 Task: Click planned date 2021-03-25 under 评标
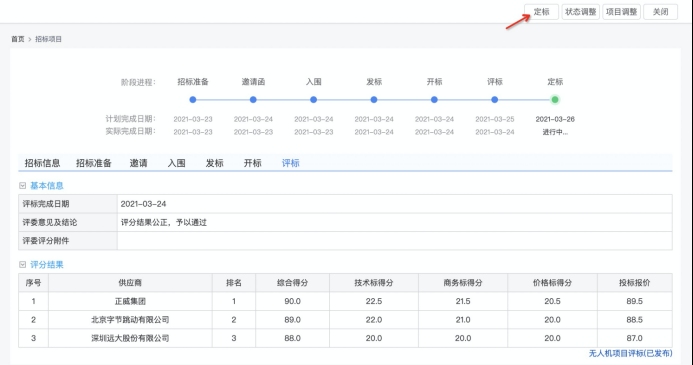click(x=495, y=119)
